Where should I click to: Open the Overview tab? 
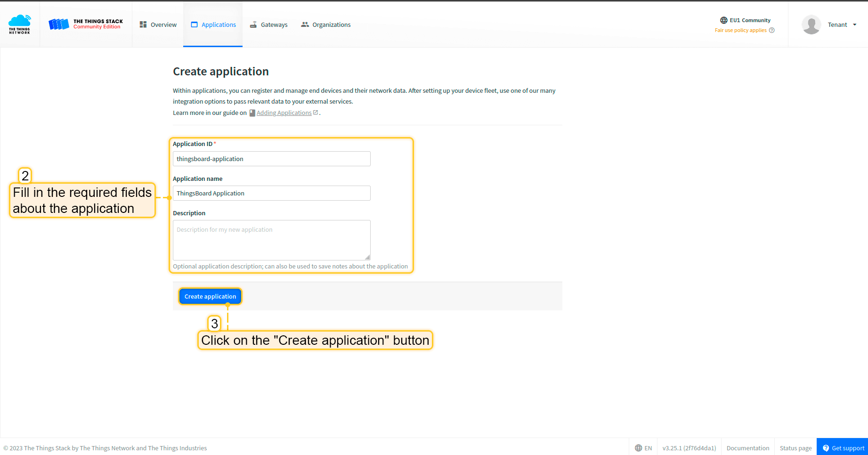tap(158, 25)
